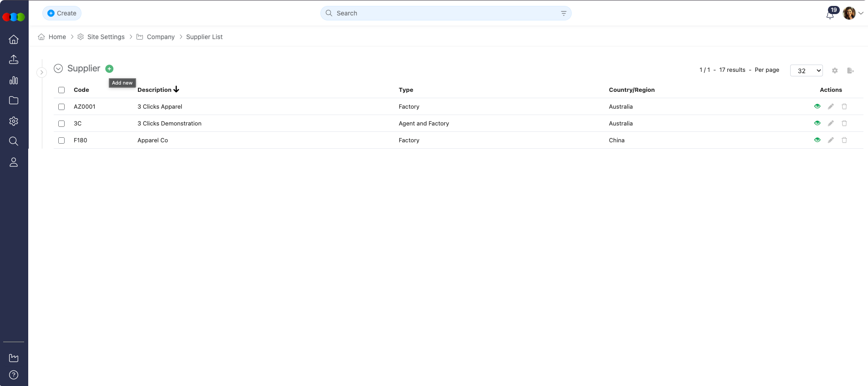Tick the checkbox for AZ0001 row

click(61, 107)
